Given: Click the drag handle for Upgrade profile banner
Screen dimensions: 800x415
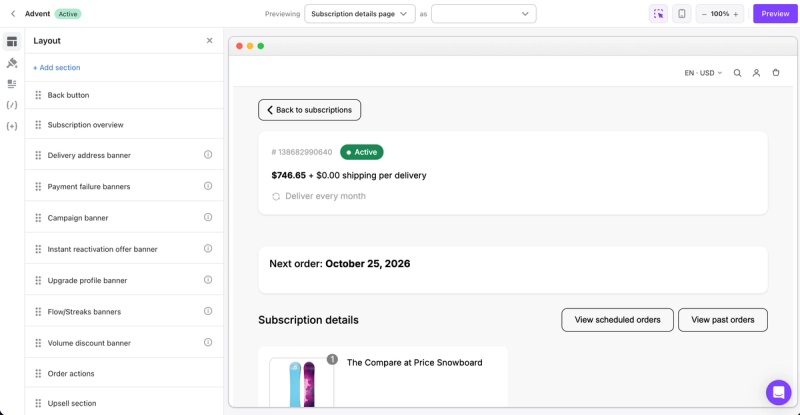Looking at the screenshot, I should click(38, 280).
